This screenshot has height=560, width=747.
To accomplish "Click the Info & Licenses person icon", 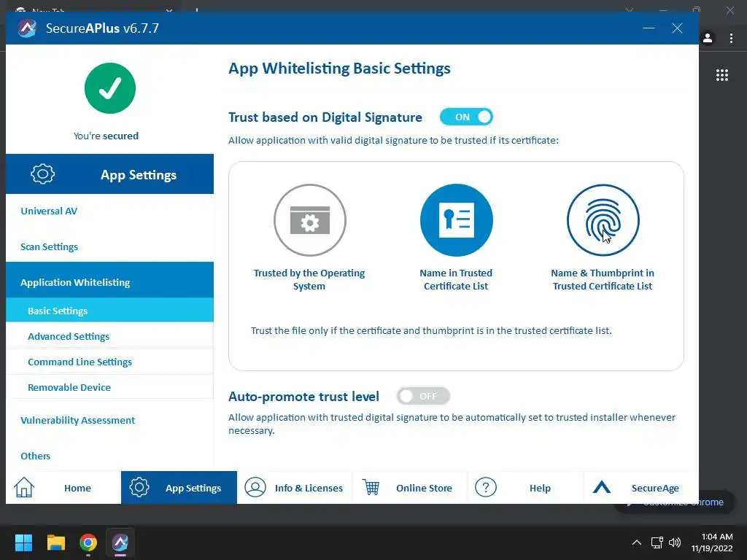I will pyautogui.click(x=255, y=488).
